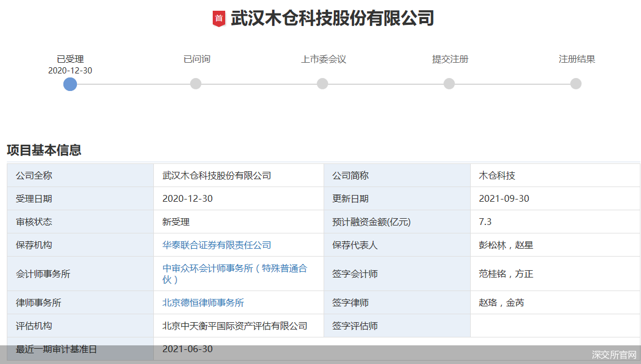Click the blue 已受理 progress marker
The width and height of the screenshot is (641, 364).
pos(70,84)
